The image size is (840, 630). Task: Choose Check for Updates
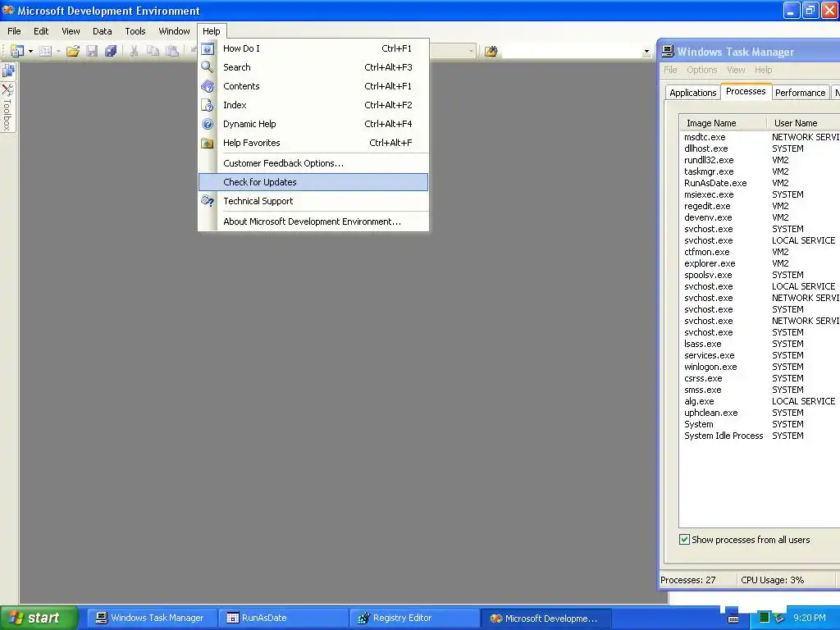pyautogui.click(x=313, y=182)
